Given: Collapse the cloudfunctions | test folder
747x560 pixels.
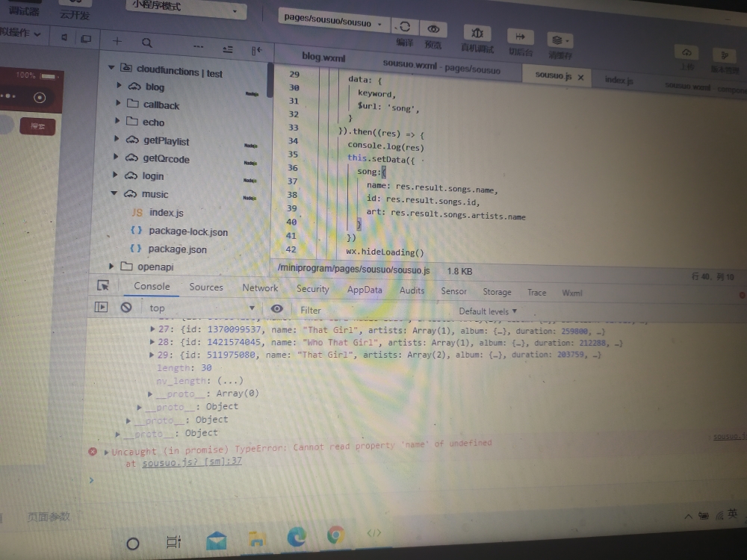Looking at the screenshot, I should click(x=111, y=68).
